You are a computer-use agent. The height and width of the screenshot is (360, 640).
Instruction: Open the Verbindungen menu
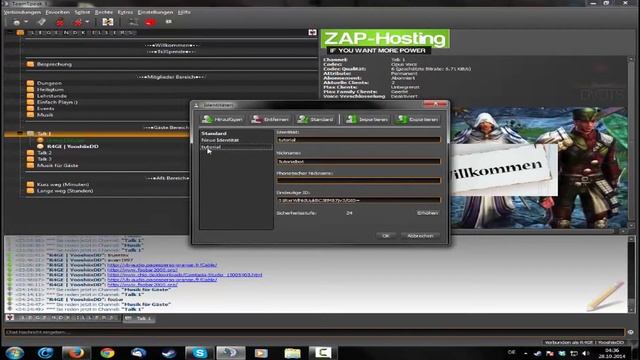click(x=22, y=12)
